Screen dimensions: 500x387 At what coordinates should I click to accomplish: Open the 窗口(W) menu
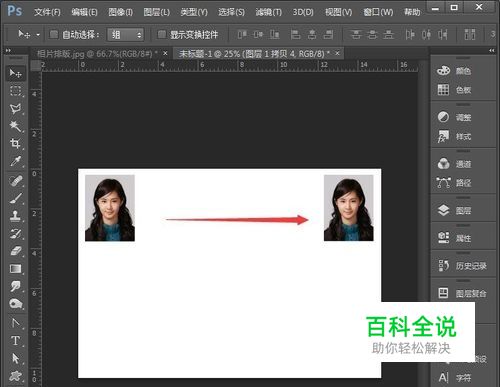378,12
